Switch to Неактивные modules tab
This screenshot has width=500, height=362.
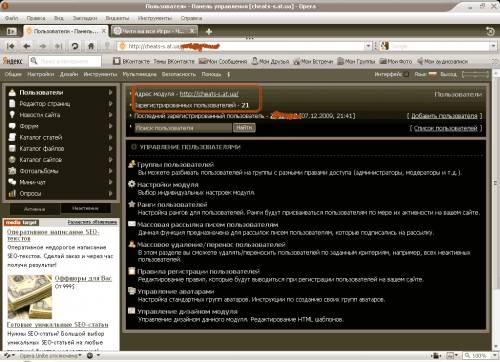[85, 209]
